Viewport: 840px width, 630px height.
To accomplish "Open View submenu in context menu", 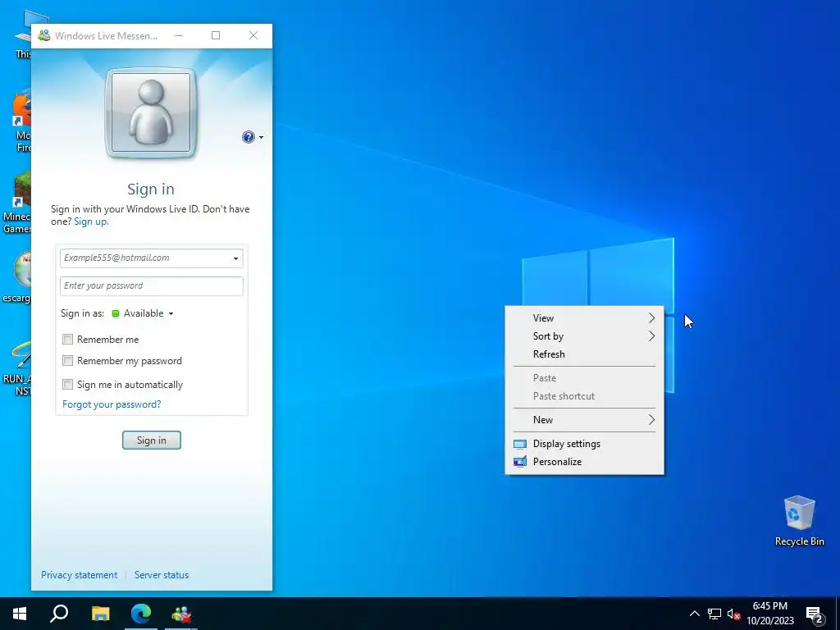I will (x=584, y=318).
